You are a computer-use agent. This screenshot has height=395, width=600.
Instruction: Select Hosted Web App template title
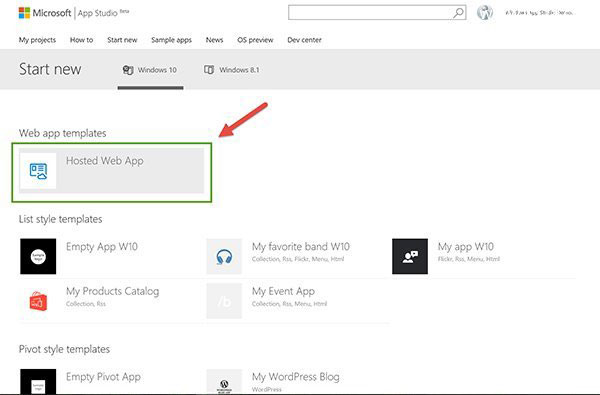click(105, 161)
